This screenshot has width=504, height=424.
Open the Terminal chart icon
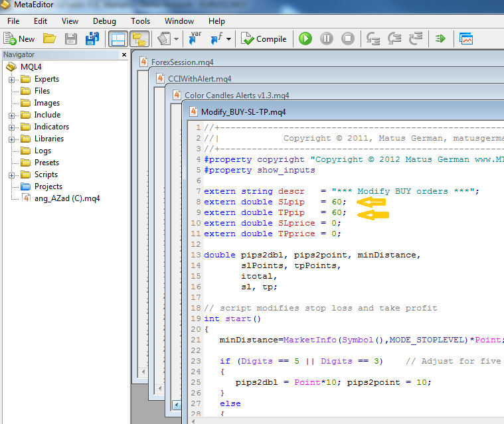[x=466, y=39]
